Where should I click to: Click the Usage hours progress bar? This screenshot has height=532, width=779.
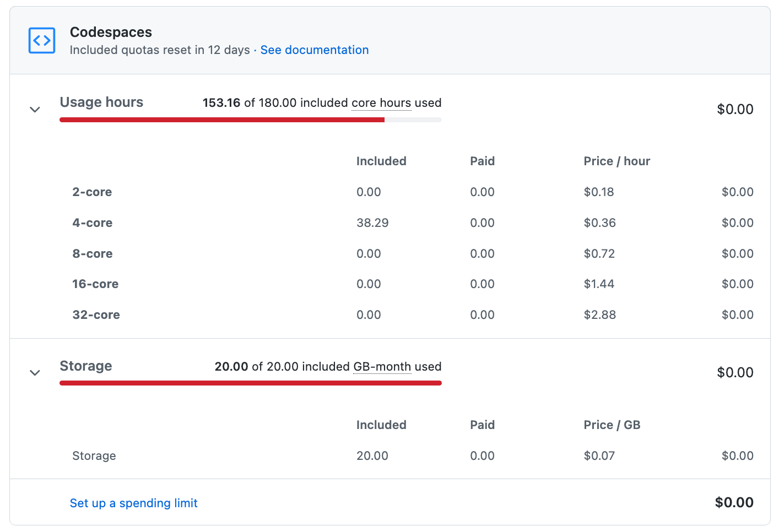click(x=251, y=120)
